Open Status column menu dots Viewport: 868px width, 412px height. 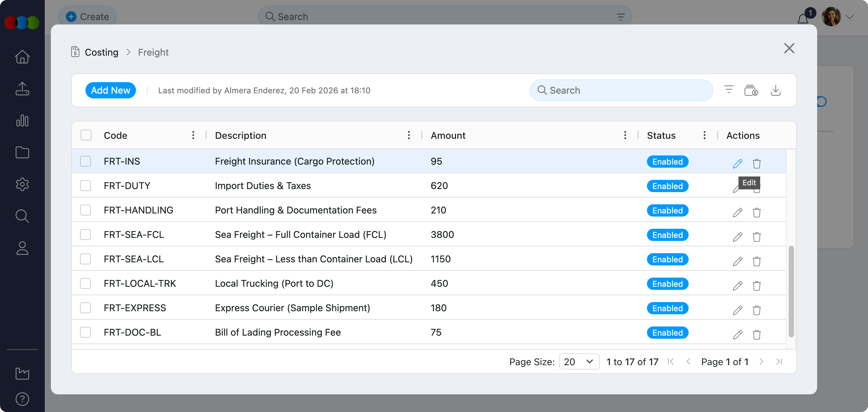[704, 135]
